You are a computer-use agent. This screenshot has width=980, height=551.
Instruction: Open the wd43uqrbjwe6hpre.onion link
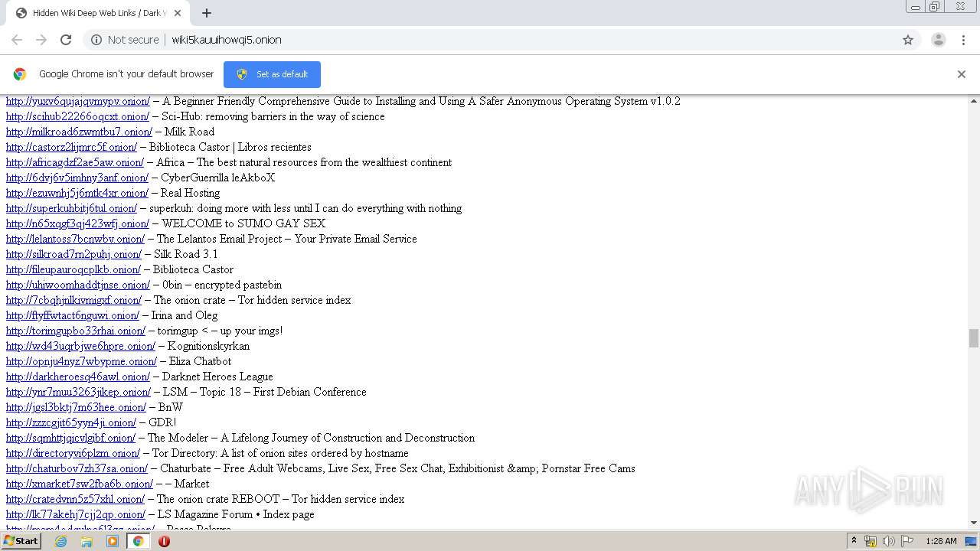click(x=80, y=346)
